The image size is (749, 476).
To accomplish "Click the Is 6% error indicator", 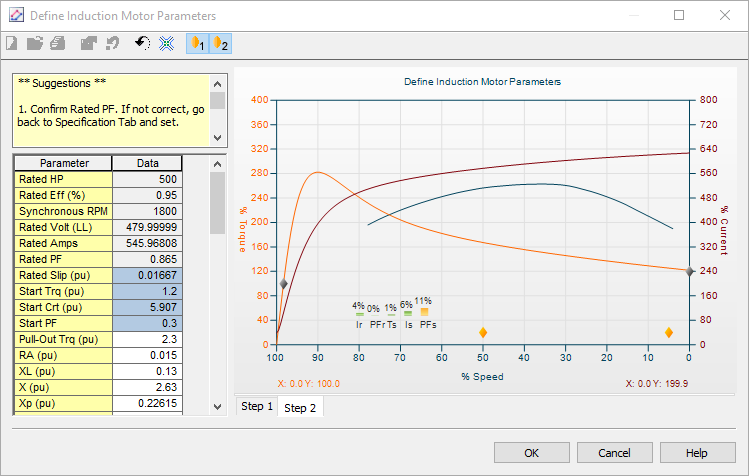I will coord(407,314).
